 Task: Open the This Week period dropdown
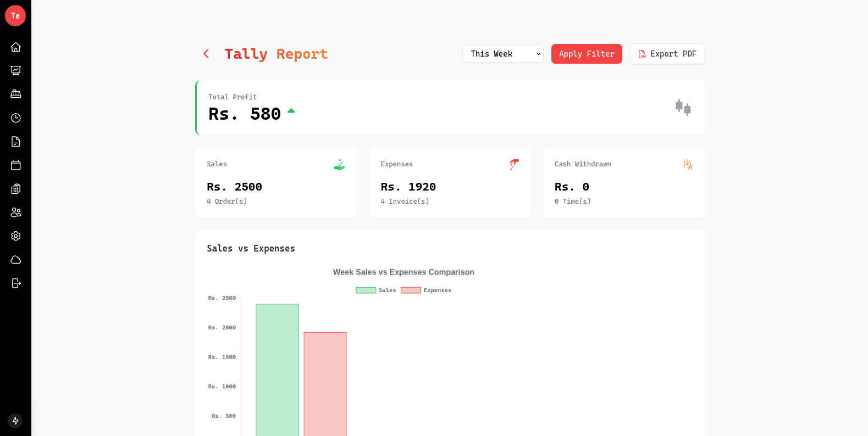(503, 54)
